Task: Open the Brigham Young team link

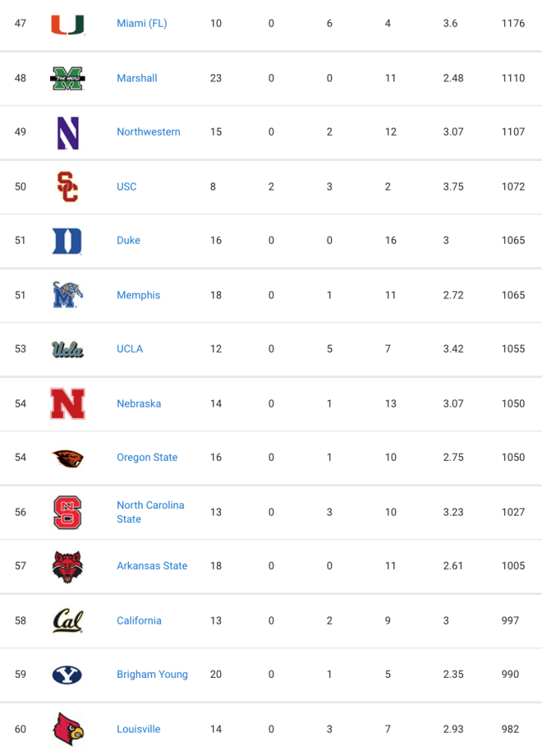Action: (152, 674)
